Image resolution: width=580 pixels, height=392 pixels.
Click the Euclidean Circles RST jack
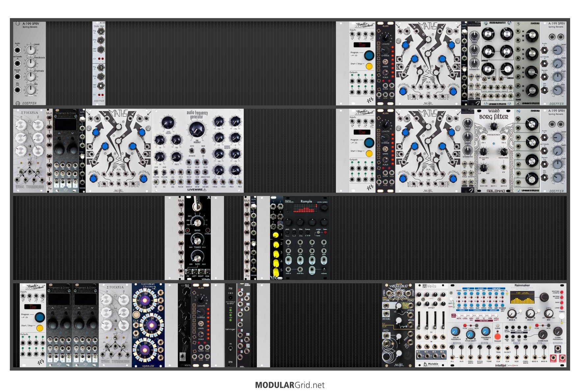click(x=136, y=333)
